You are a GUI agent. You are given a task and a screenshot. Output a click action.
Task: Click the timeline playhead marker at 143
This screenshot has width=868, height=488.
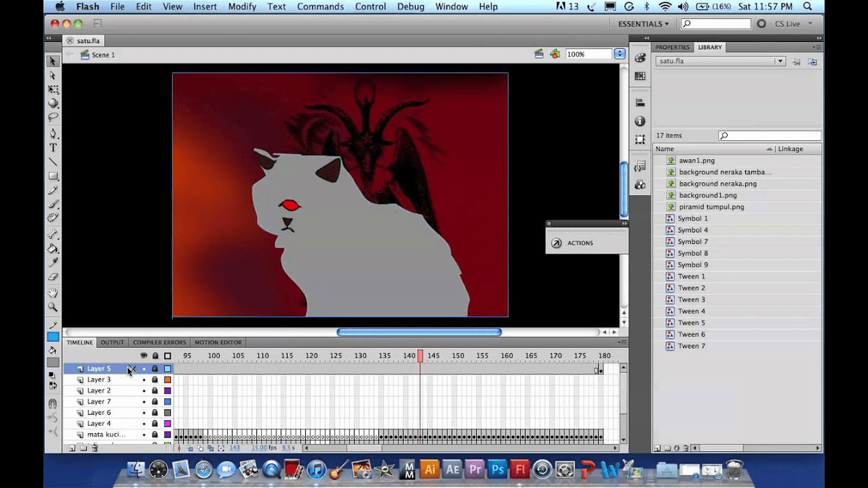420,356
